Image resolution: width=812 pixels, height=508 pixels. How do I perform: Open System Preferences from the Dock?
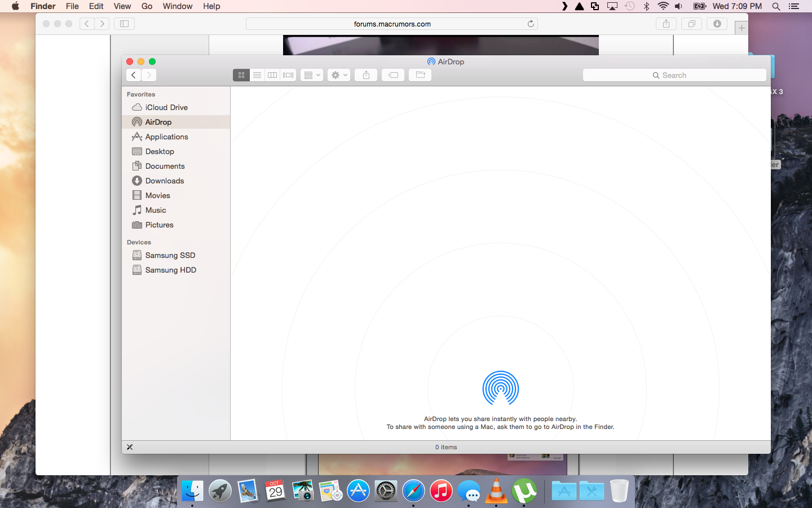(x=386, y=491)
